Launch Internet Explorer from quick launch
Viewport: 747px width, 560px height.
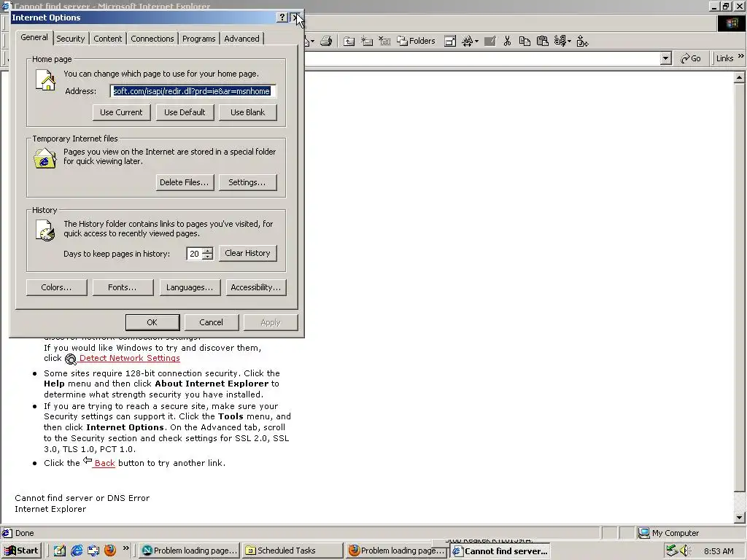[77, 551]
